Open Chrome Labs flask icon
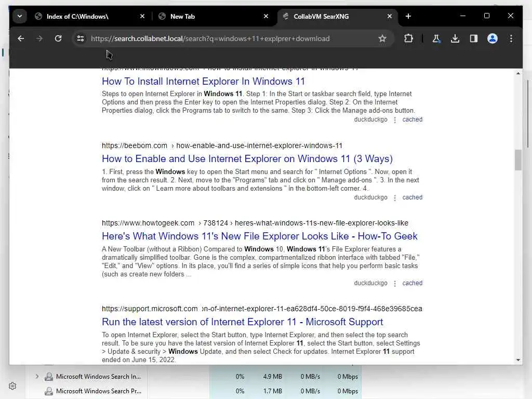Viewport: 532px width, 399px height. (436, 38)
